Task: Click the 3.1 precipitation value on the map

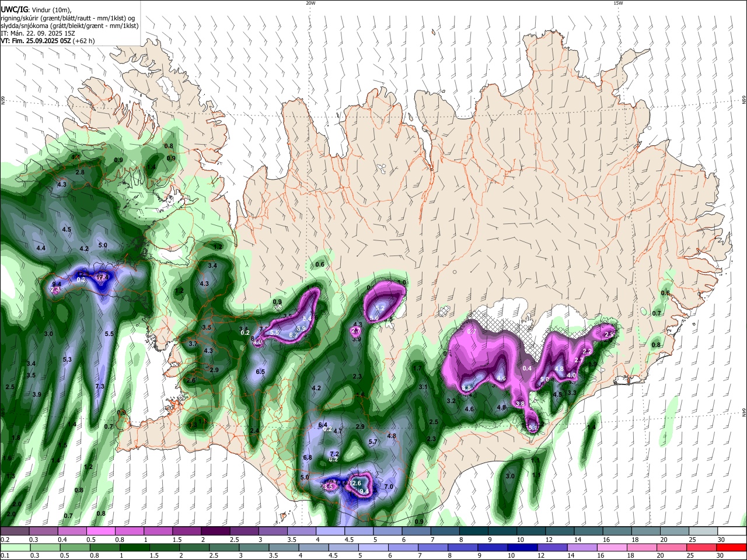Action: pyautogui.click(x=423, y=387)
